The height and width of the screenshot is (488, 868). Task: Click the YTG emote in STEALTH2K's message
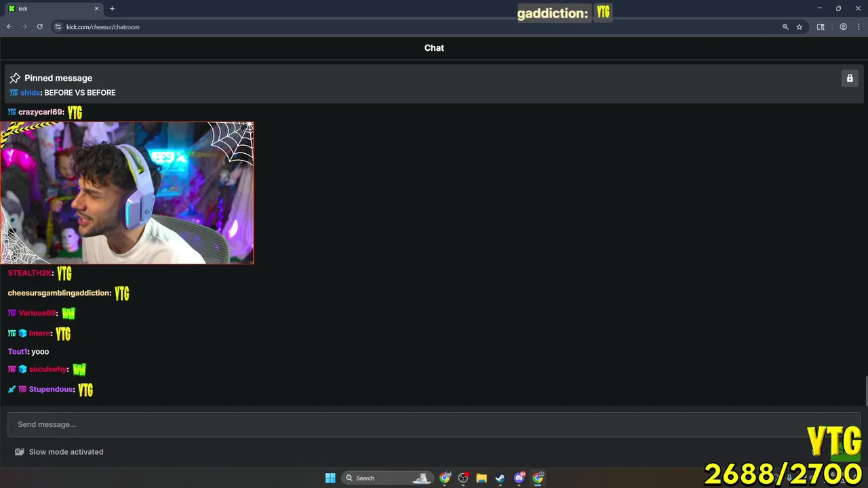coord(64,274)
